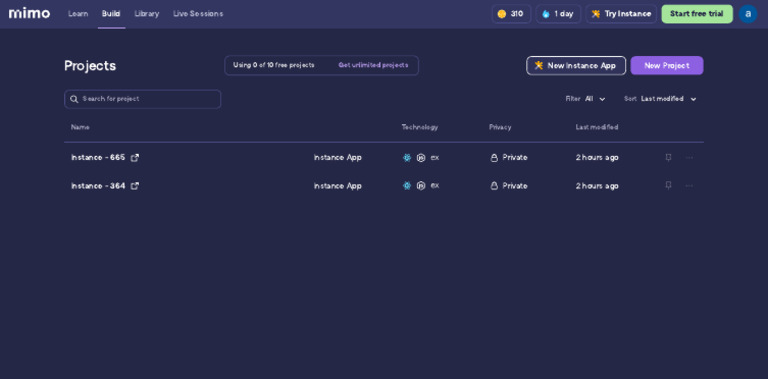768x379 pixels.
Task: Click external link icon for Instance - 364
Action: 135,186
